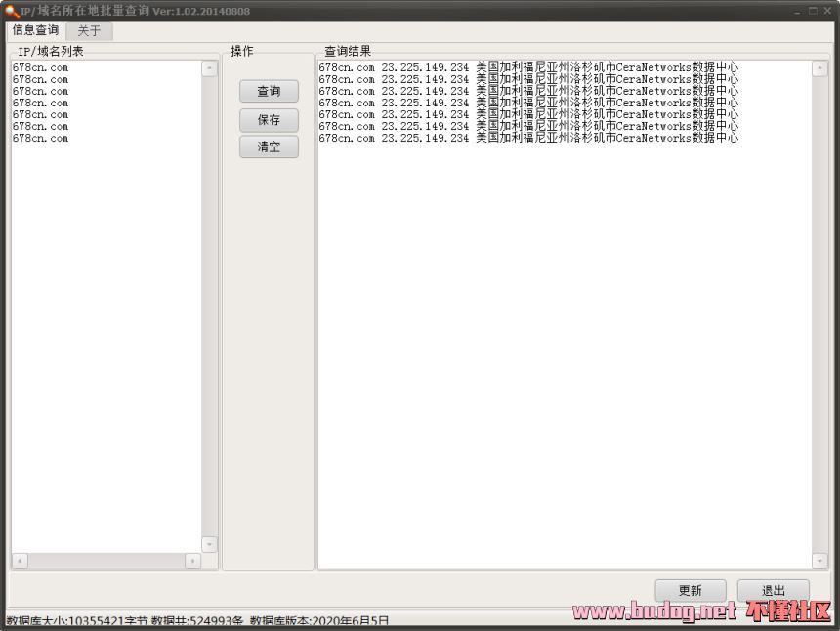Click inside the 查询结果 output area
This screenshot has width=840, height=631.
(566, 315)
